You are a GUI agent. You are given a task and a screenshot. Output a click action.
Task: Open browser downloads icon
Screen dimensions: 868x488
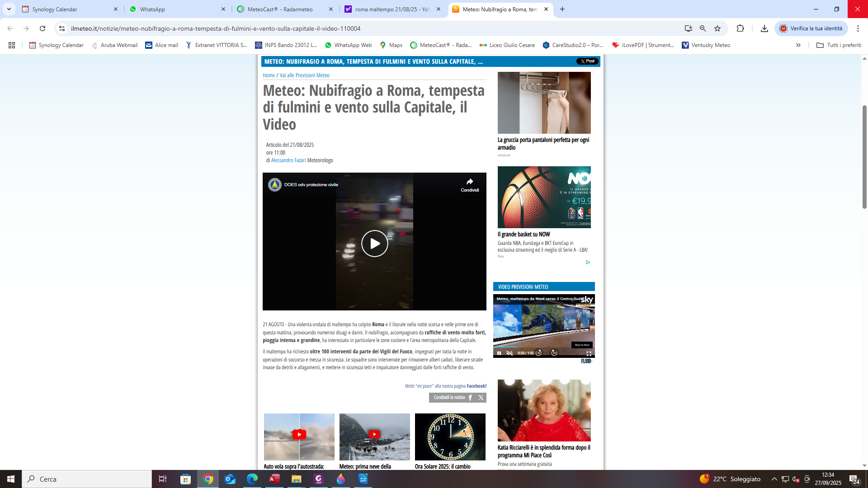pyautogui.click(x=764, y=28)
